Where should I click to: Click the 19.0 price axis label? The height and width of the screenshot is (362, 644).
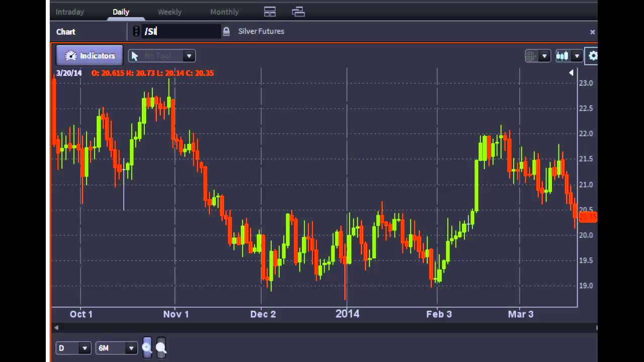(x=586, y=286)
